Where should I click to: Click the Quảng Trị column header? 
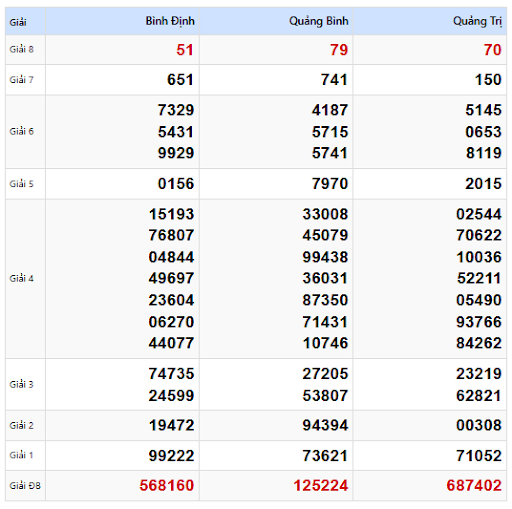(477, 21)
